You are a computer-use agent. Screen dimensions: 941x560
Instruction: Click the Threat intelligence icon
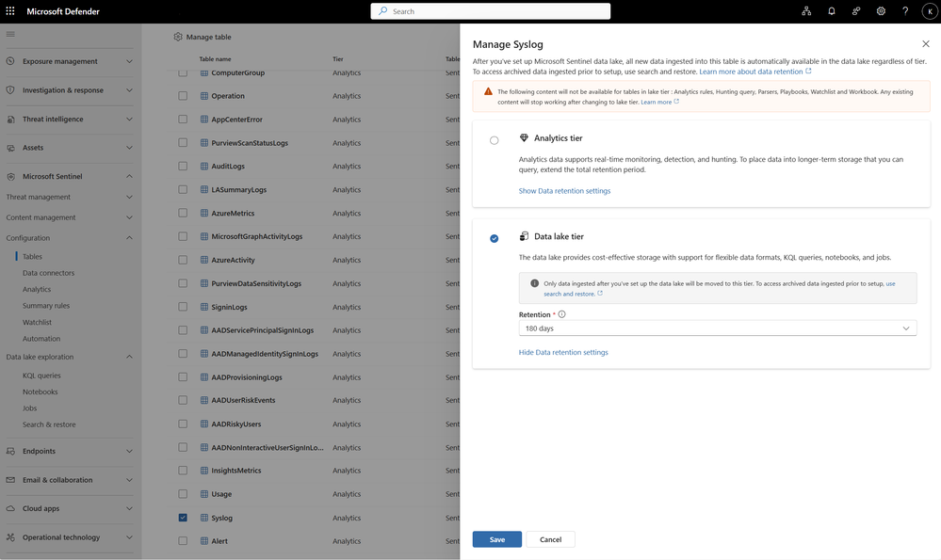10,120
